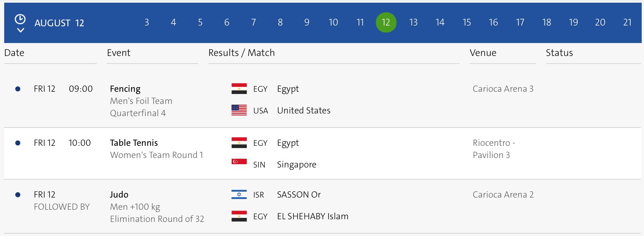
Task: Click the clock schedule icon
Action: (x=20, y=19)
